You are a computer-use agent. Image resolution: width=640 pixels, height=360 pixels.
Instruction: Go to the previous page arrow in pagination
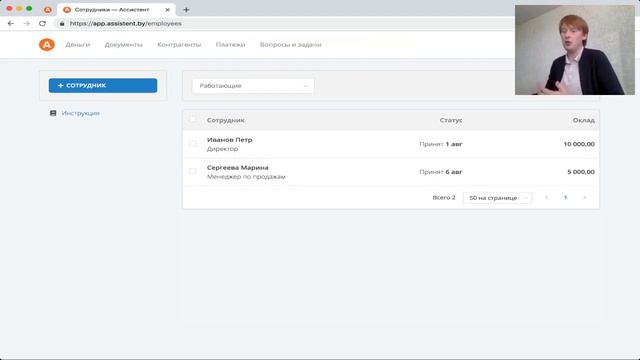(546, 198)
